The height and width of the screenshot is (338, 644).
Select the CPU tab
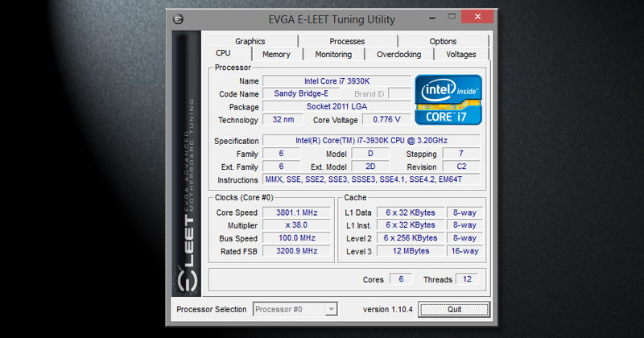click(223, 53)
